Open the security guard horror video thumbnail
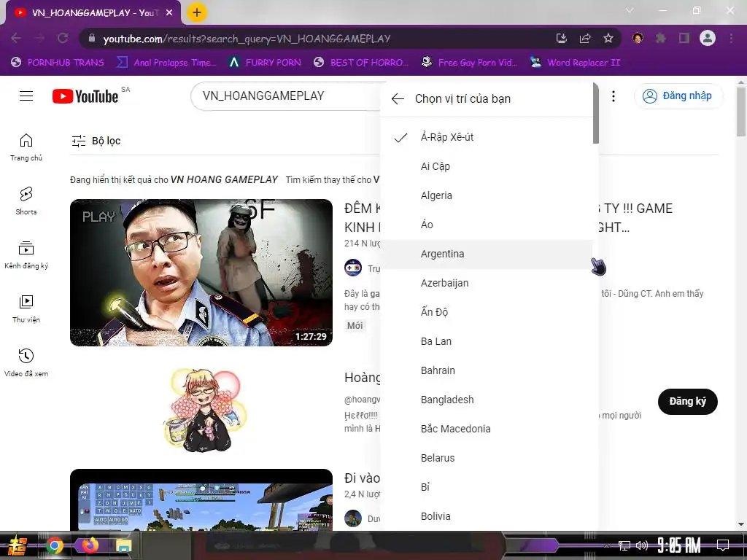Image resolution: width=747 pixels, height=560 pixels. click(201, 273)
